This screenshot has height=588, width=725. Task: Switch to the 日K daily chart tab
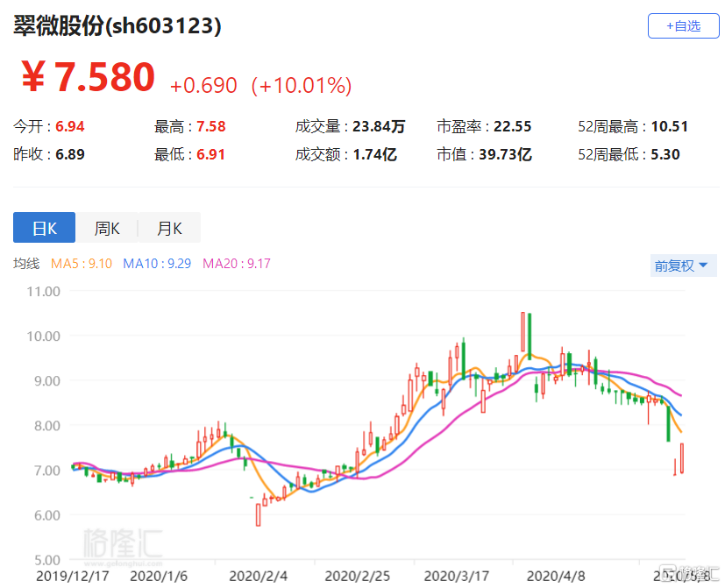(44, 228)
